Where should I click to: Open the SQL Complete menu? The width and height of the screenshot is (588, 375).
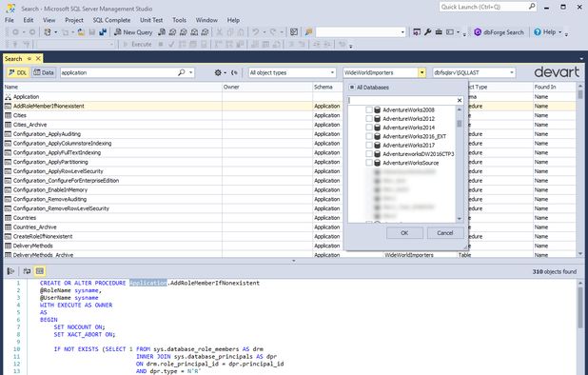(x=111, y=20)
